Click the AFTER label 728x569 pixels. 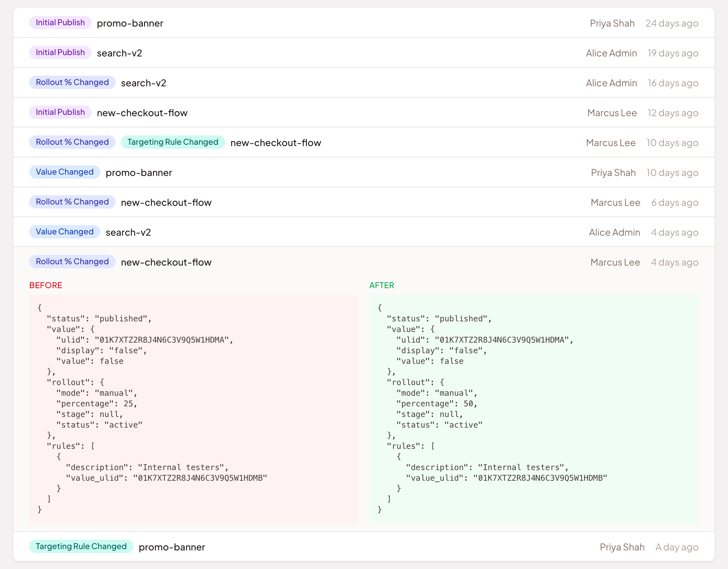click(x=382, y=285)
